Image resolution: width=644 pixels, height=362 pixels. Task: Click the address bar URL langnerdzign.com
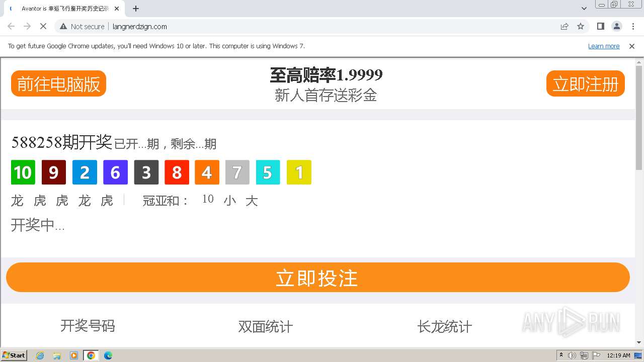click(140, 26)
